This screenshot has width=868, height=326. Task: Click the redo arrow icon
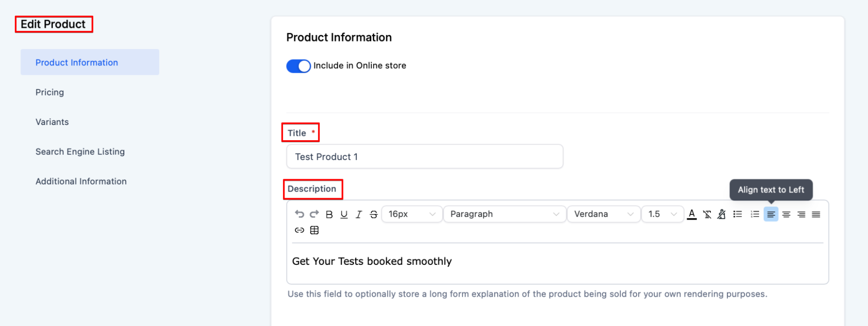(314, 214)
